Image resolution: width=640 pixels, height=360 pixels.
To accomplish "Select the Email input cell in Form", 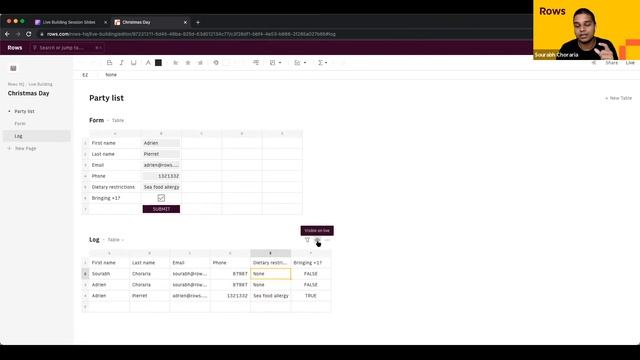I will pos(161,165).
